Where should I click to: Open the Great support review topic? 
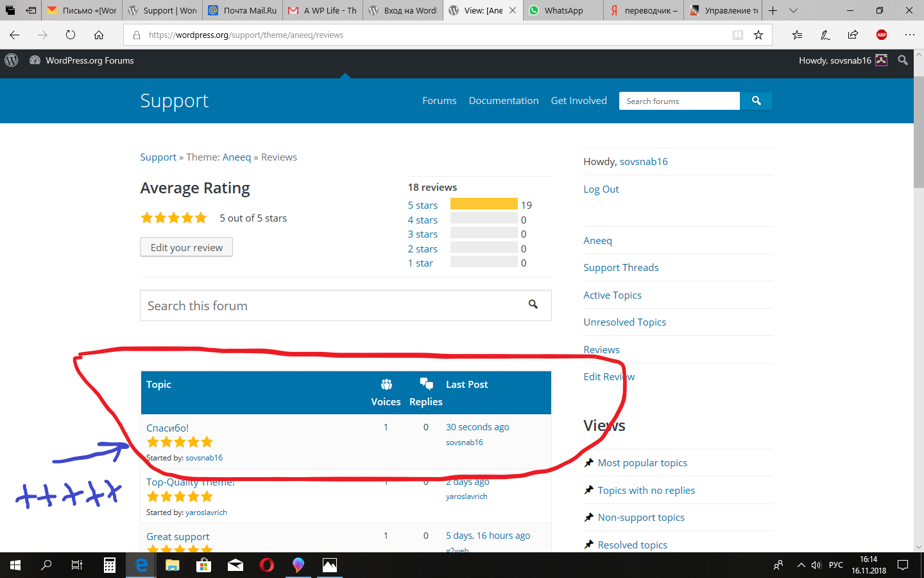pyautogui.click(x=178, y=536)
